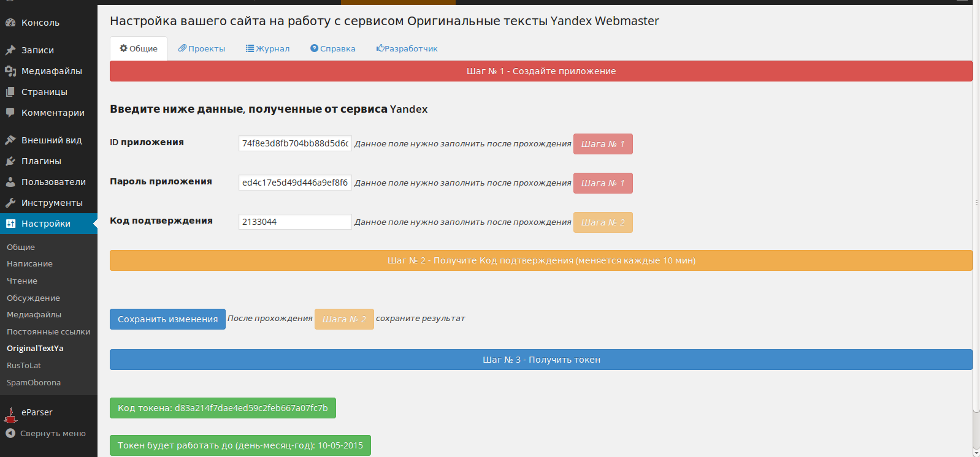Open RusToLat submenu item
980x457 pixels.
coord(24,365)
